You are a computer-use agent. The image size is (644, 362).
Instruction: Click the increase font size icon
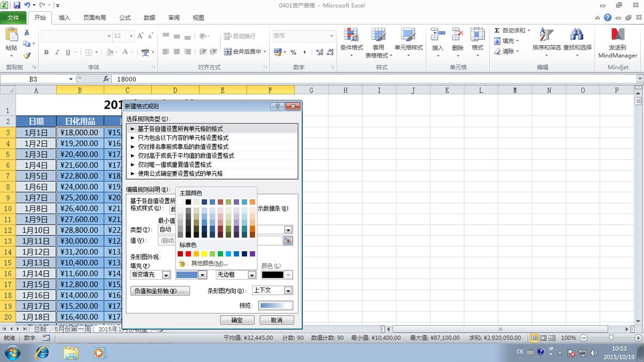click(x=141, y=36)
